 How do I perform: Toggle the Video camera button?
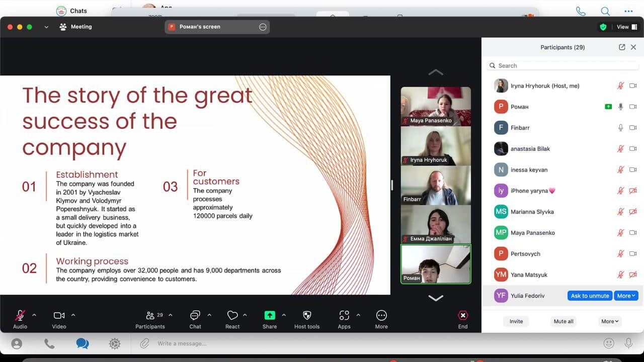59,316
